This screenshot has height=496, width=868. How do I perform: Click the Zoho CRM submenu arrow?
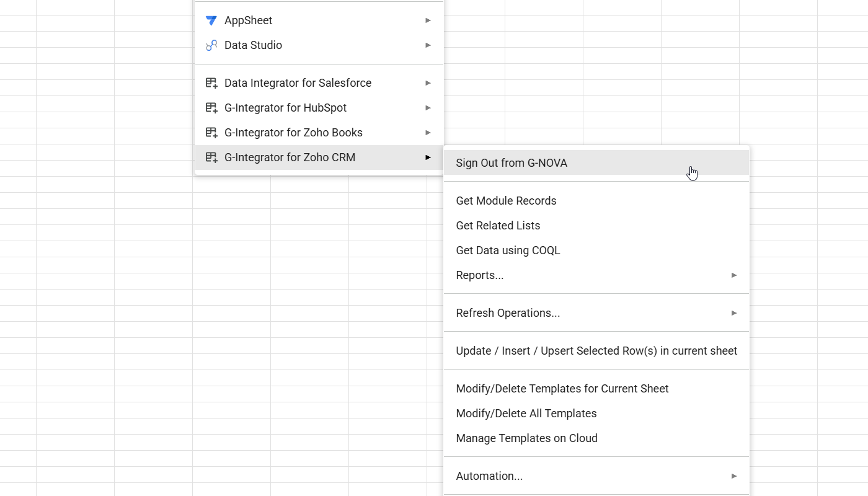coord(428,157)
